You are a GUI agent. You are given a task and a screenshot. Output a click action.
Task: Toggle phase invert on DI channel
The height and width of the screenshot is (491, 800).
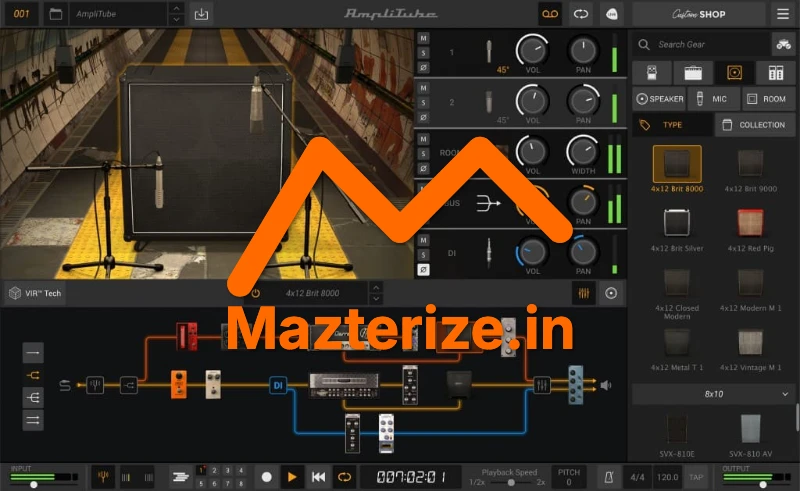(x=423, y=269)
